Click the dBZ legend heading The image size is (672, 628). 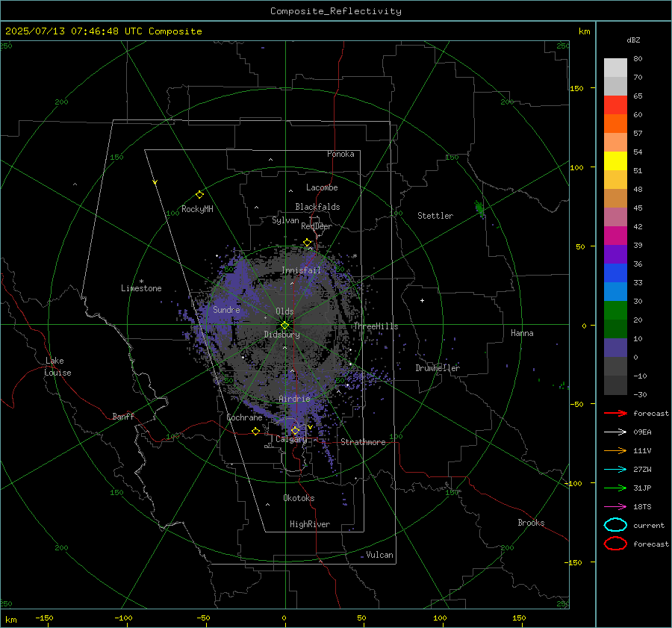pyautogui.click(x=633, y=40)
